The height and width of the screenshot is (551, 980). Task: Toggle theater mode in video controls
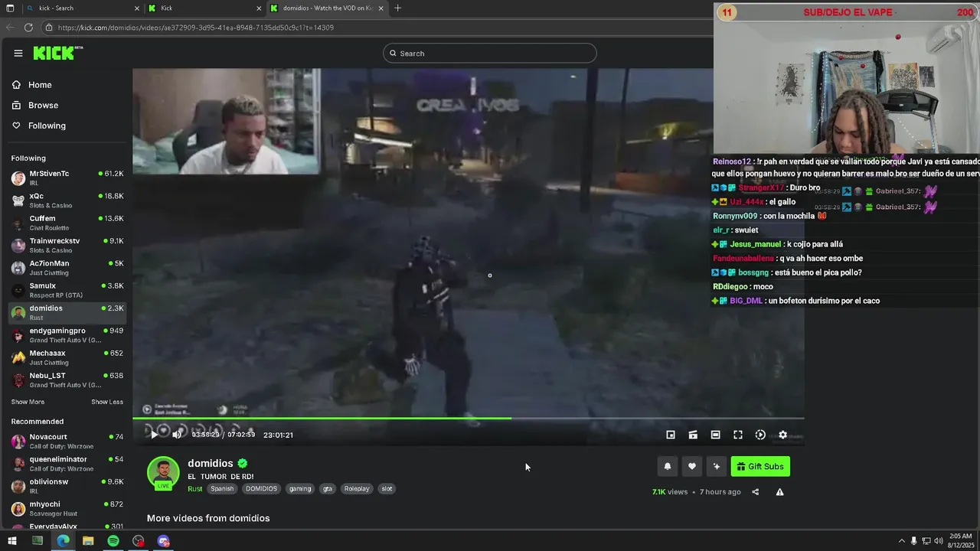point(715,435)
